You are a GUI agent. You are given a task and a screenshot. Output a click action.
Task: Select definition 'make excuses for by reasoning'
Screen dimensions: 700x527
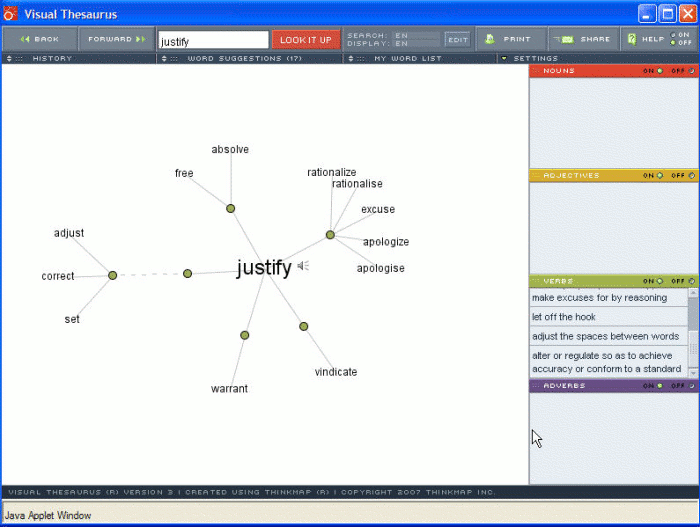click(608, 298)
